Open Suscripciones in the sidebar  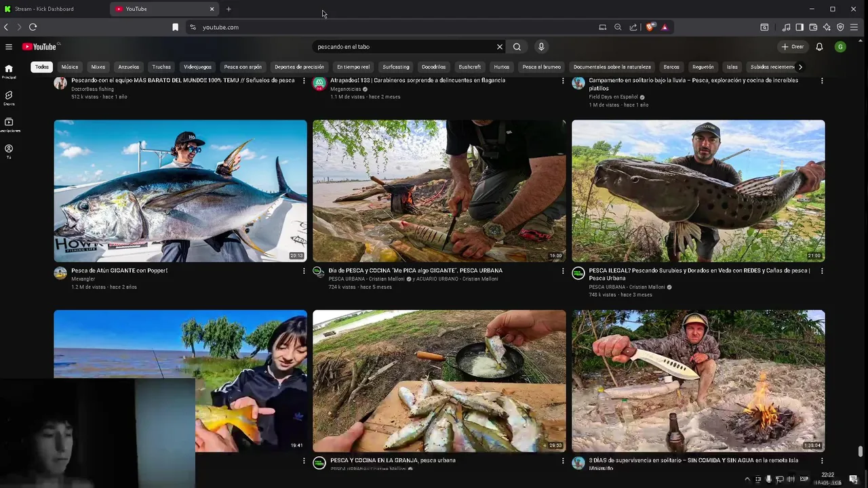click(x=9, y=125)
